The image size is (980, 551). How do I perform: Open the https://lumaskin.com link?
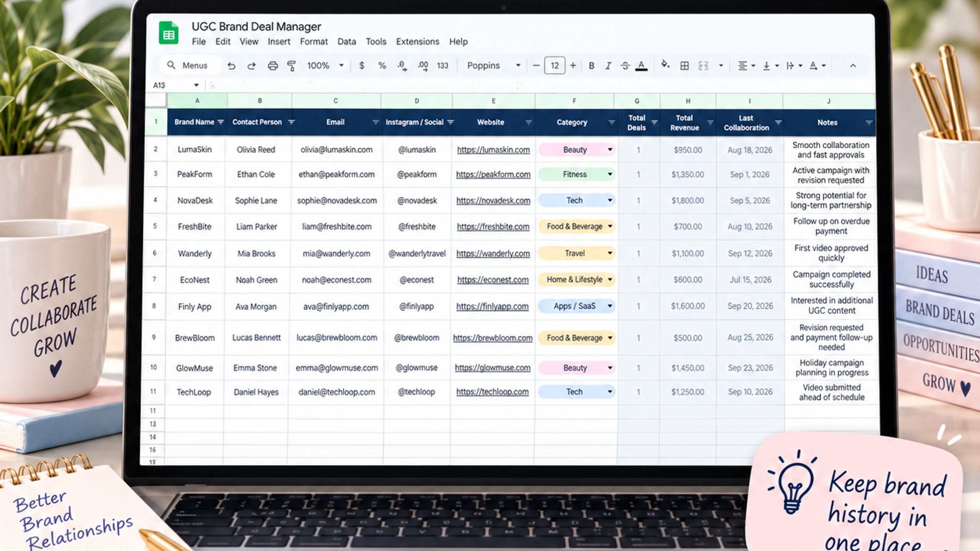493,150
